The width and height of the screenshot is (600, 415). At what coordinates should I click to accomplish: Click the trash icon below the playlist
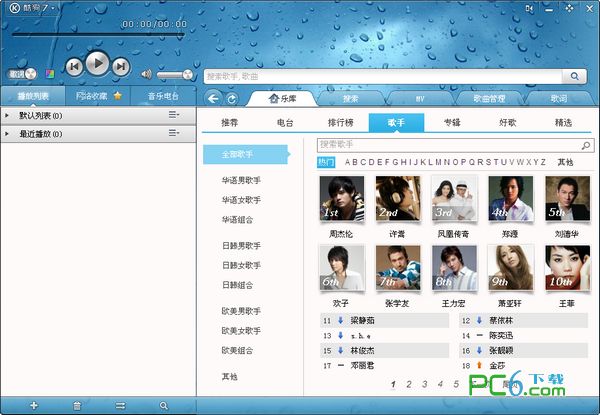point(77,405)
